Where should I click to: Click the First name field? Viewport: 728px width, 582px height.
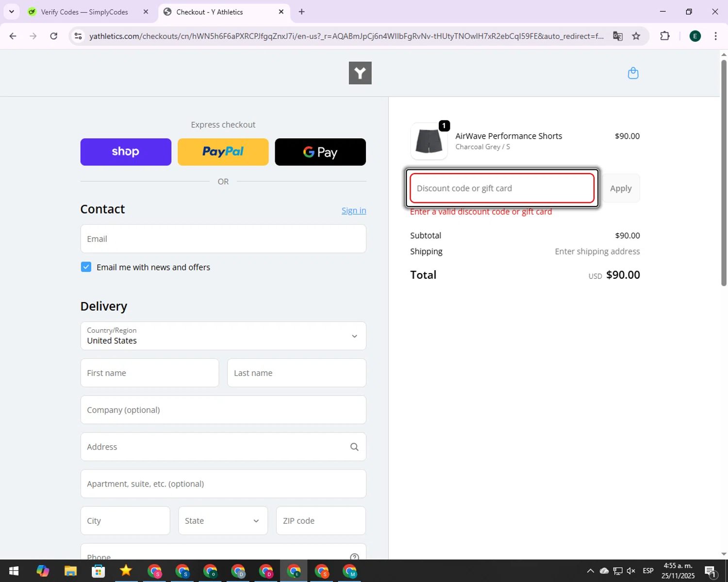(149, 373)
